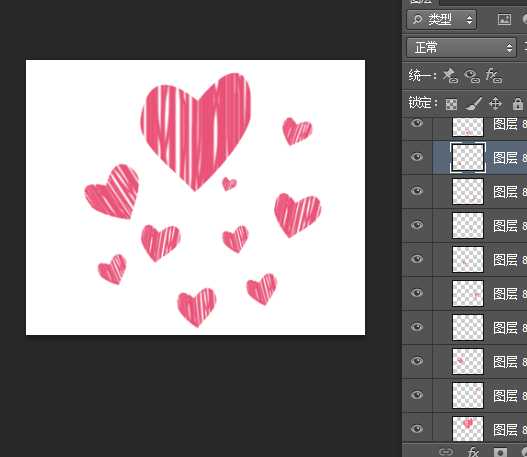
Task: Click the arrows on 类型 filter box
Action: [x=469, y=20]
